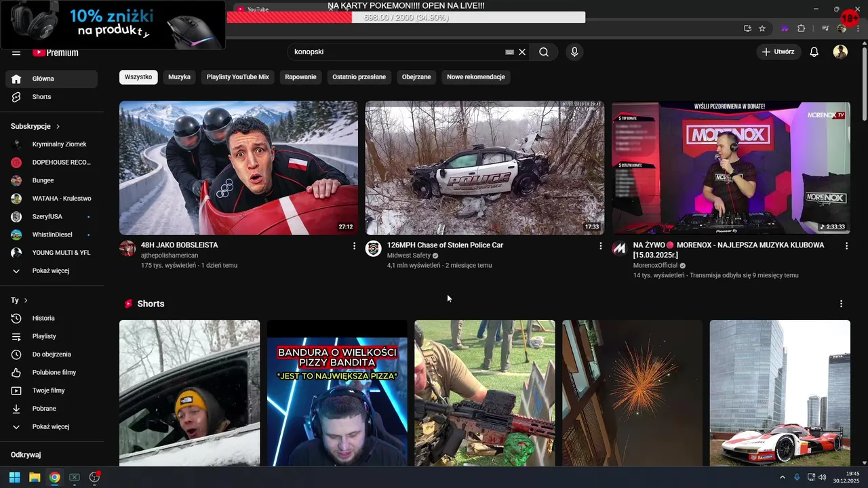868x488 pixels.
Task: Select the Obejrzane filter chip
Action: tap(416, 77)
